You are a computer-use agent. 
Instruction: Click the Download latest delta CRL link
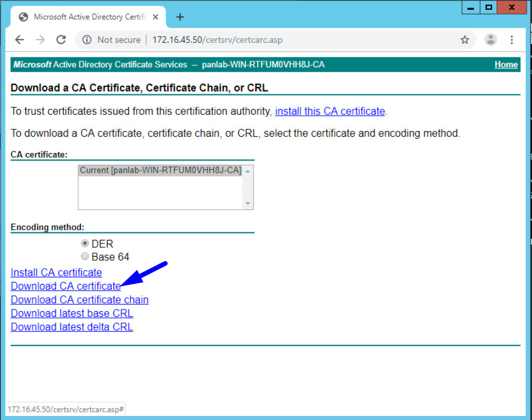pos(71,327)
